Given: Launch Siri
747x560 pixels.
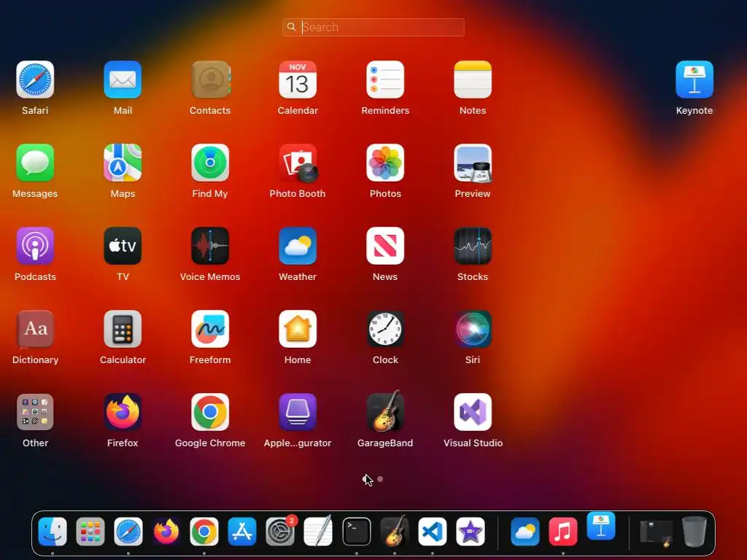Looking at the screenshot, I should coord(473,329).
